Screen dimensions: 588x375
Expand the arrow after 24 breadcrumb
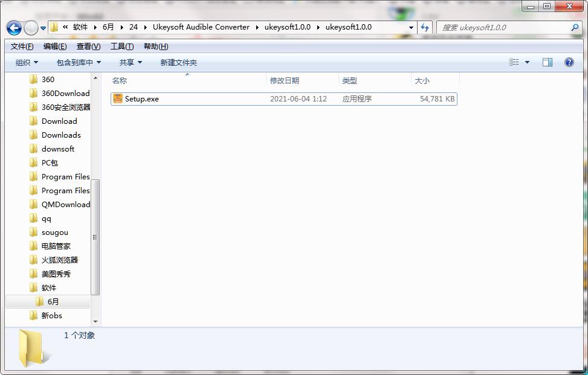[146, 27]
